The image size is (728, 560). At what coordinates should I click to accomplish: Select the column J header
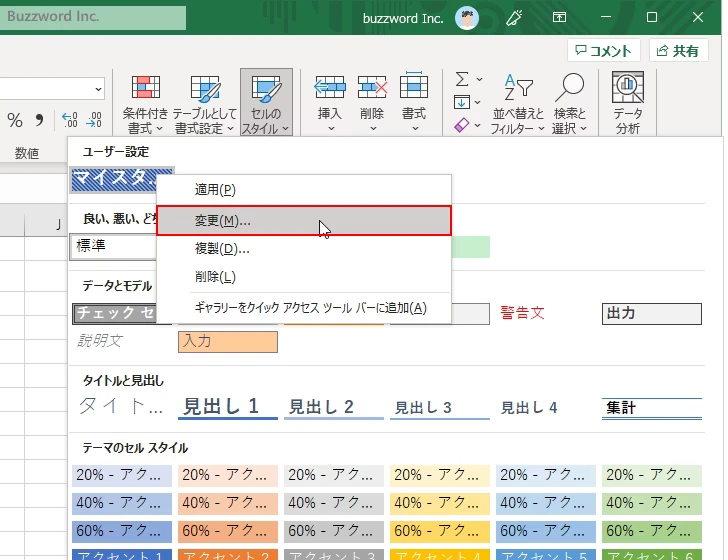coord(46,225)
